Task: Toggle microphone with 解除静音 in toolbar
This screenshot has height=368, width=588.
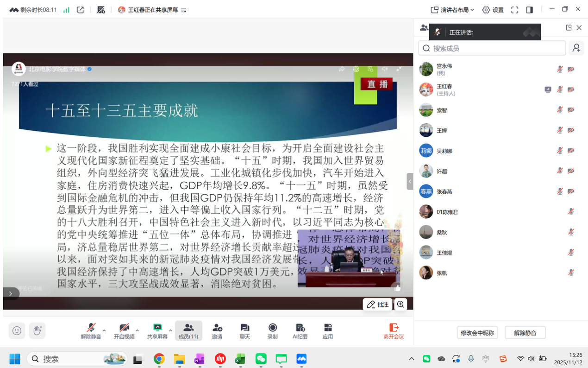Action: click(x=91, y=331)
